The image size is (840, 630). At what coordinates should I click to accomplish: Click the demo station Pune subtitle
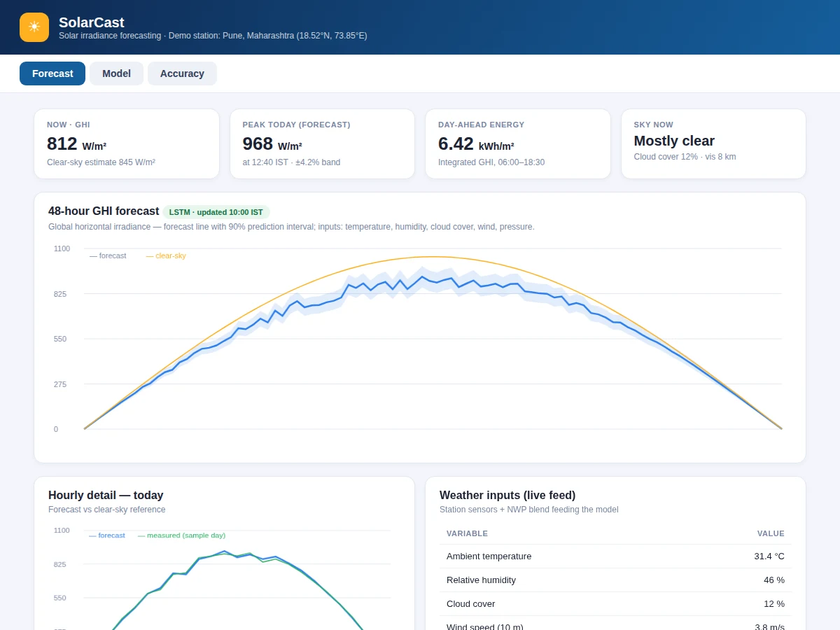tap(213, 36)
